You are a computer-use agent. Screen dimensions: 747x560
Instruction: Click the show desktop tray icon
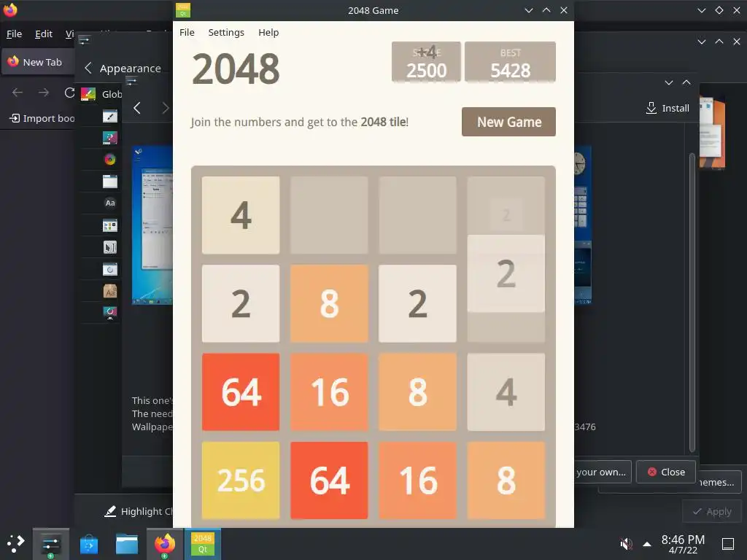[727, 544]
